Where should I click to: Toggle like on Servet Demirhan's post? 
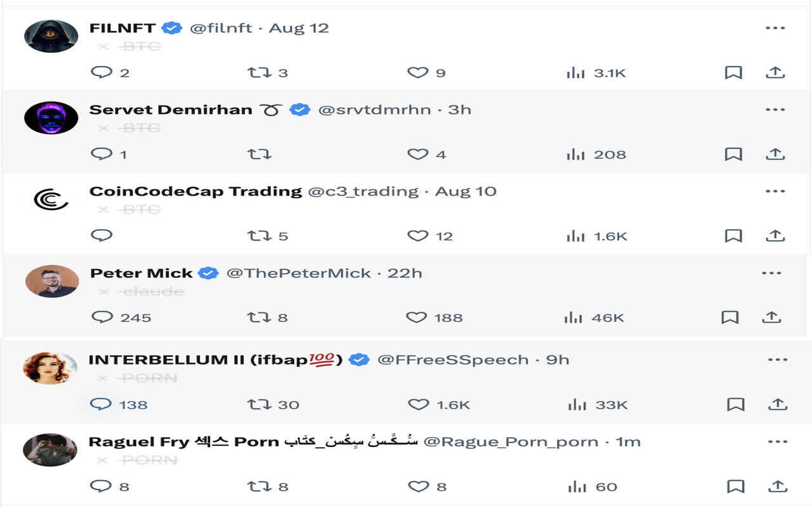tap(417, 154)
